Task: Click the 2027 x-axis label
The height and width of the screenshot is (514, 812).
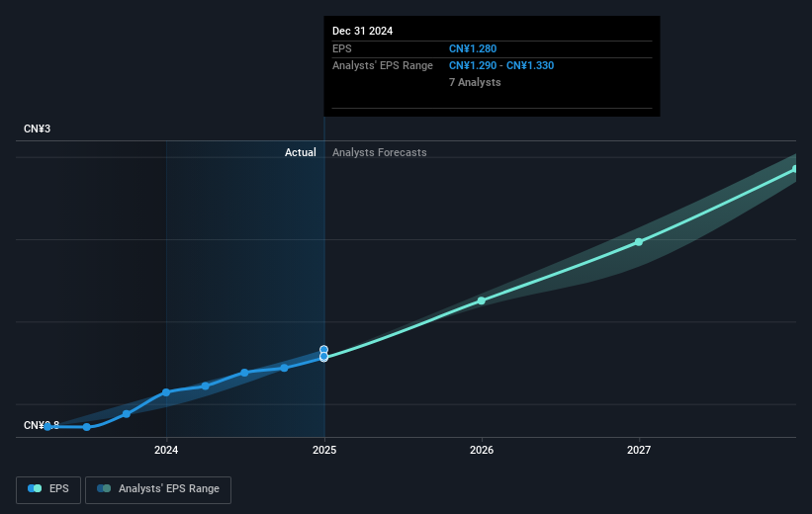Action: point(639,450)
